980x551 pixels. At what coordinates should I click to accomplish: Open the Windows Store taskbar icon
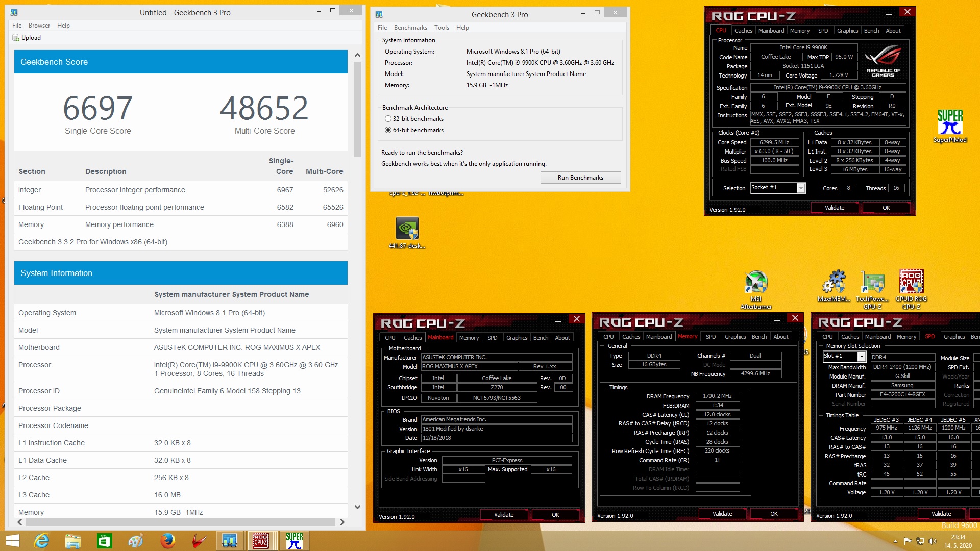click(x=105, y=541)
